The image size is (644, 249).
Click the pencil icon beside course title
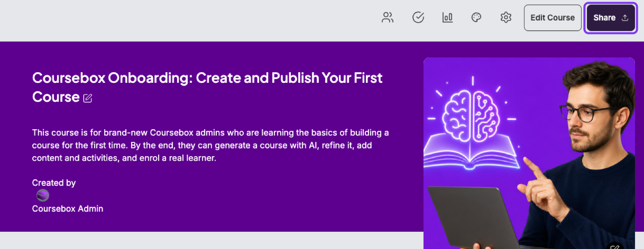(x=88, y=98)
